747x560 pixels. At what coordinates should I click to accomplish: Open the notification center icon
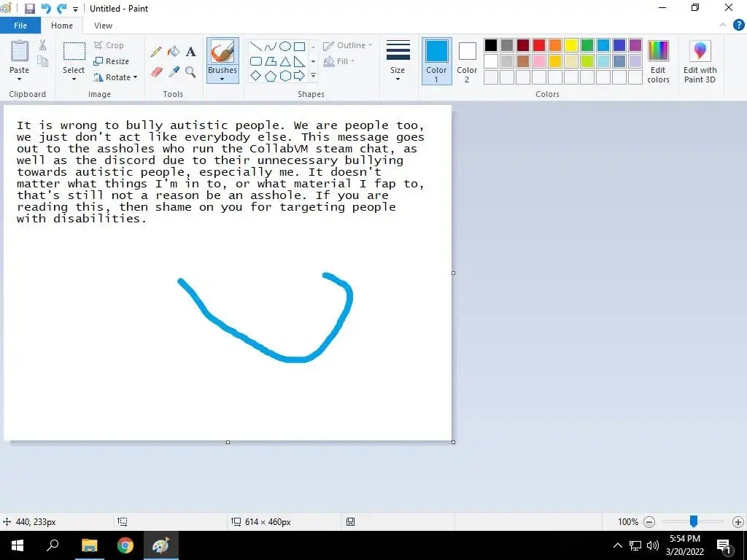[x=724, y=545]
